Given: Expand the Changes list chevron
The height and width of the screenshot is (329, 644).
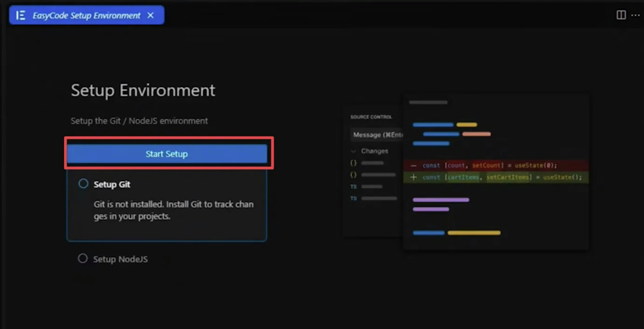Looking at the screenshot, I should (x=354, y=151).
